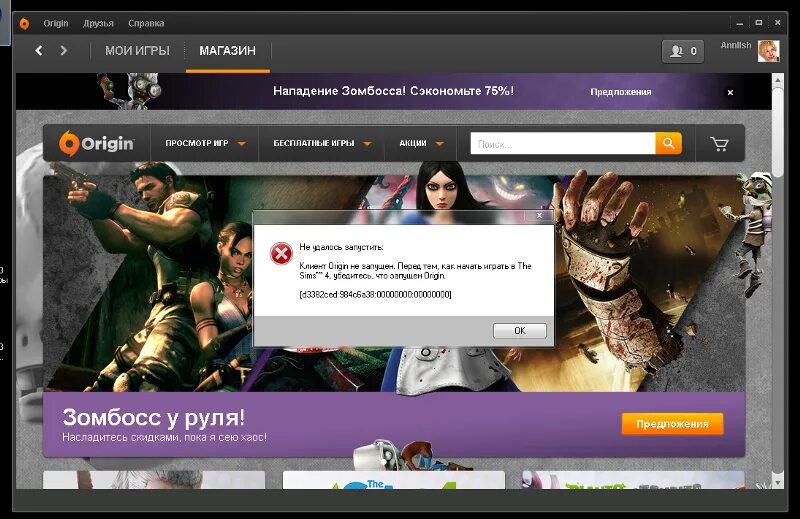This screenshot has width=800, height=519.
Task: Go back with the left arrow
Action: pos(39,51)
